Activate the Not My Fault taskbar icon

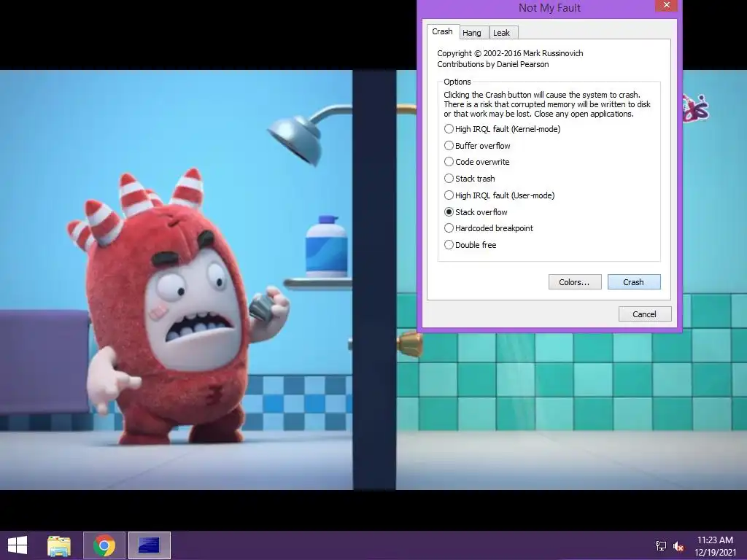coord(149,545)
